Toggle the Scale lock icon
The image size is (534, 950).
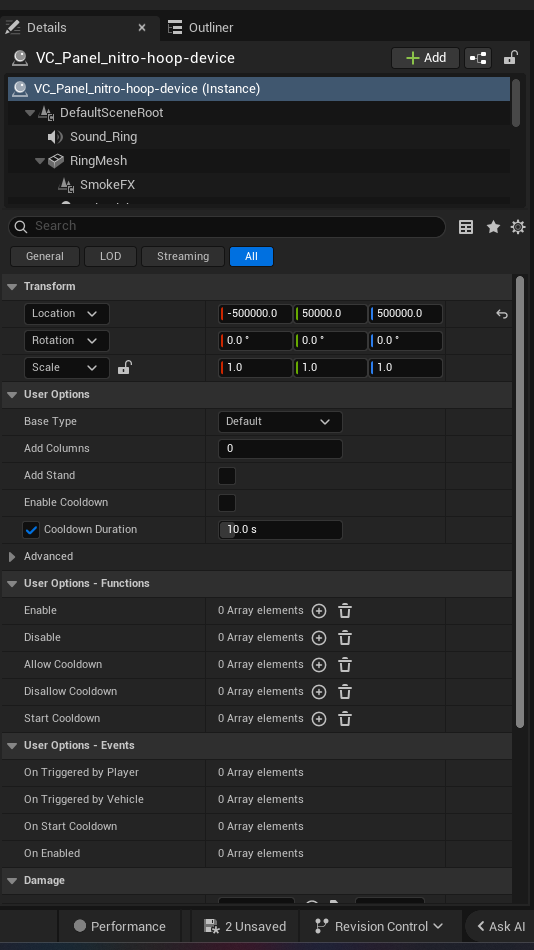tap(124, 367)
